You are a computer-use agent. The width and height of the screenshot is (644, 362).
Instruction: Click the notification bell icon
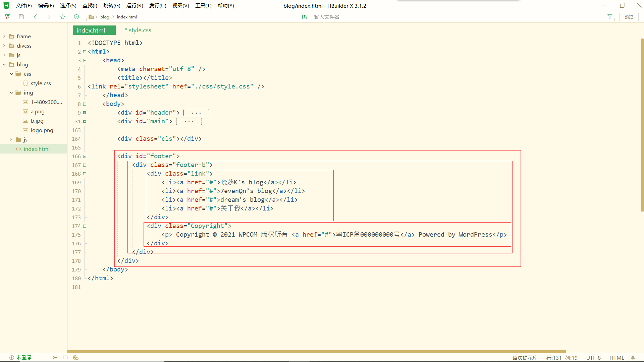pos(633,358)
